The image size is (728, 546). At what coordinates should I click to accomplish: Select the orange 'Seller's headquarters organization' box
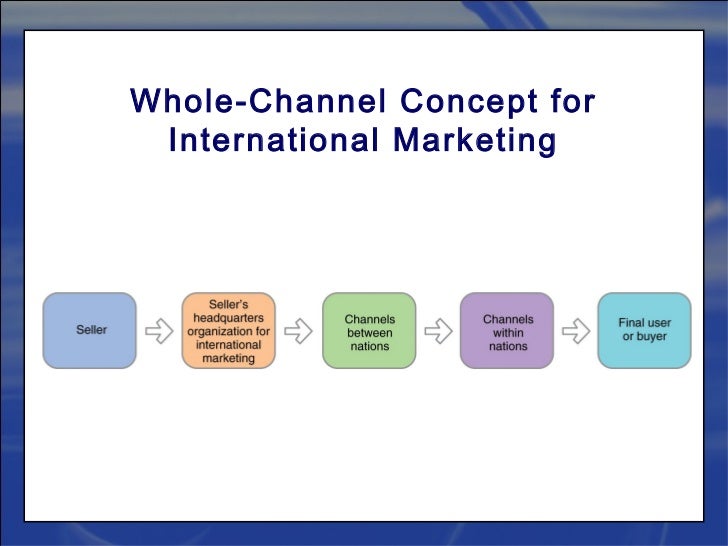pos(228,331)
